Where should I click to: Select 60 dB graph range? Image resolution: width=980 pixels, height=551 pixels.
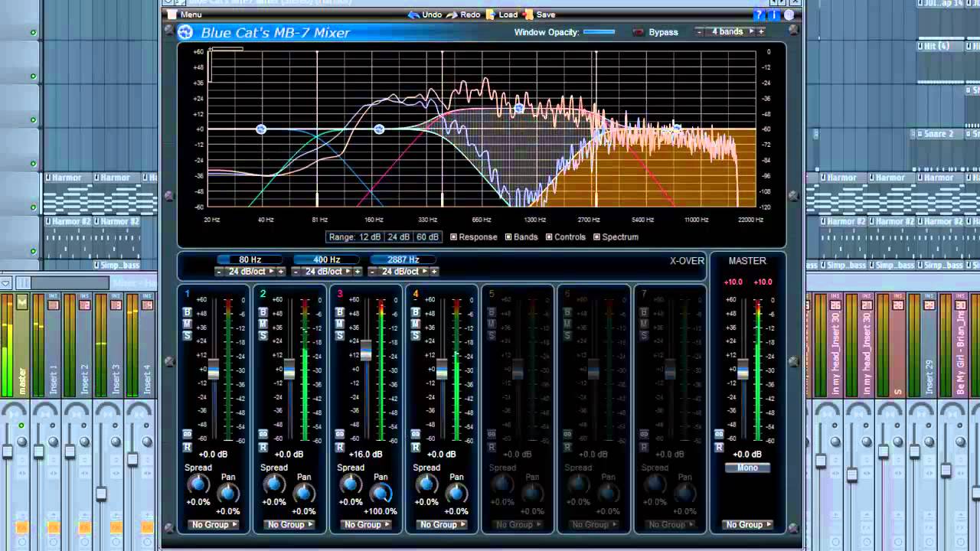(428, 237)
